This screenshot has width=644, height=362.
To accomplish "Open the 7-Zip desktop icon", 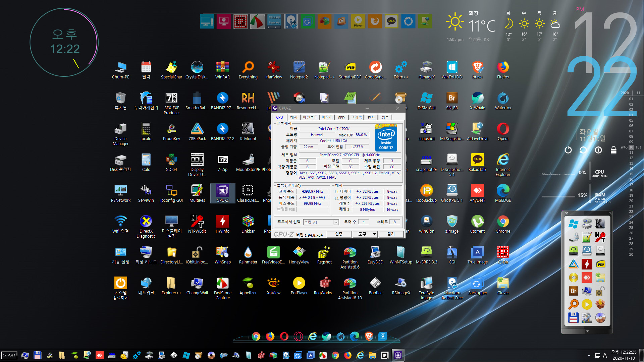I will (223, 162).
